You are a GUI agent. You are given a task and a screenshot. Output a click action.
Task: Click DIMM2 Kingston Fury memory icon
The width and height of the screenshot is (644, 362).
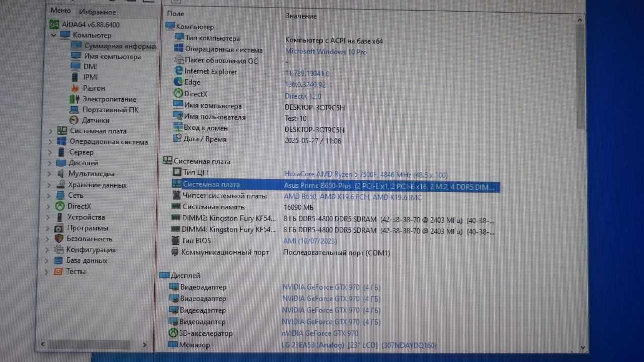[175, 218]
